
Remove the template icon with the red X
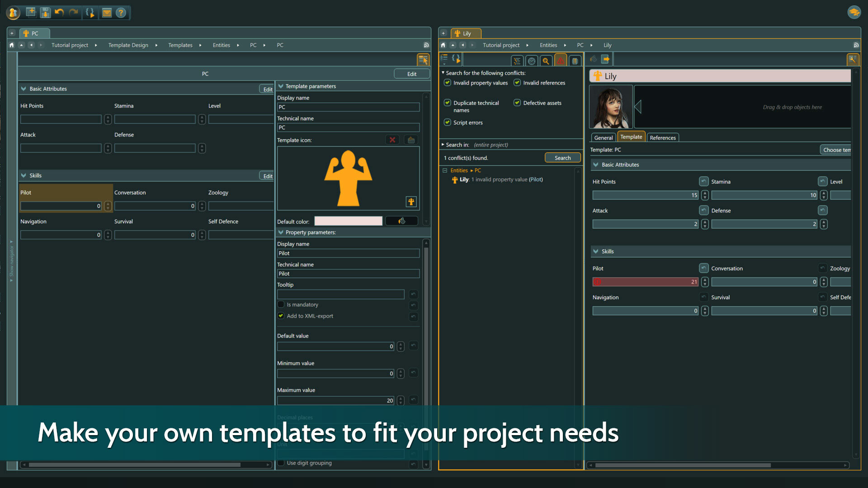click(392, 140)
